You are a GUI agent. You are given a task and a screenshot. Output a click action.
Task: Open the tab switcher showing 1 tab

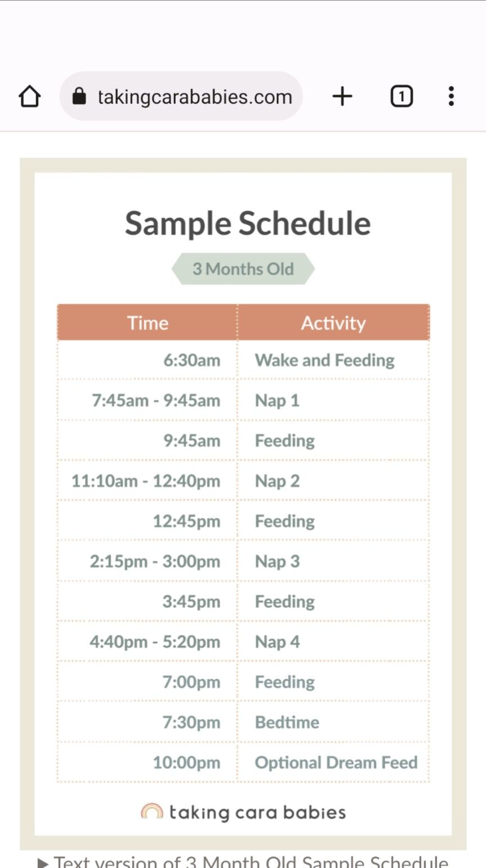tap(401, 97)
